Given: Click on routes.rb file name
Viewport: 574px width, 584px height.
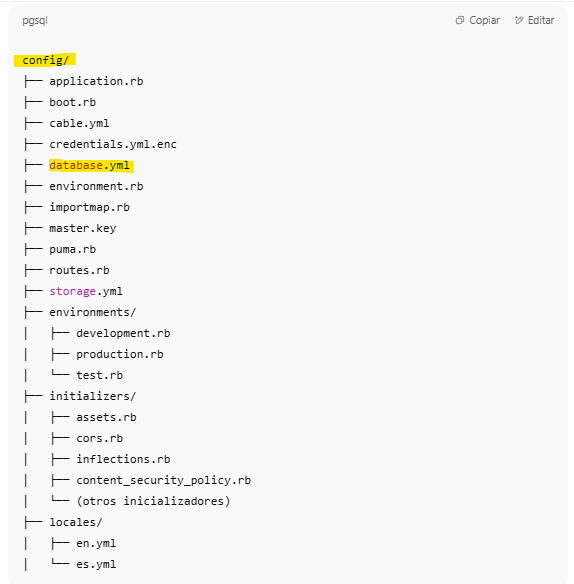Looking at the screenshot, I should pos(79,270).
